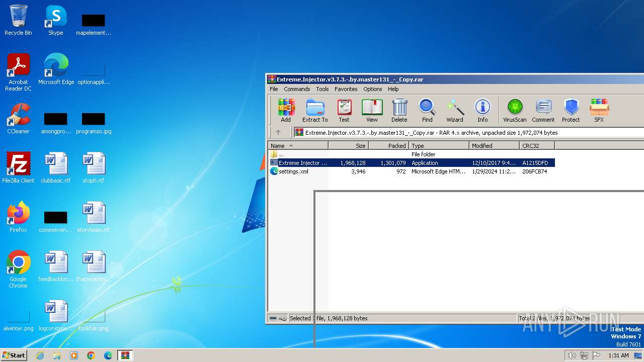Click the archive path address field
The width and height of the screenshot is (644, 362).
pyautogui.click(x=469, y=133)
